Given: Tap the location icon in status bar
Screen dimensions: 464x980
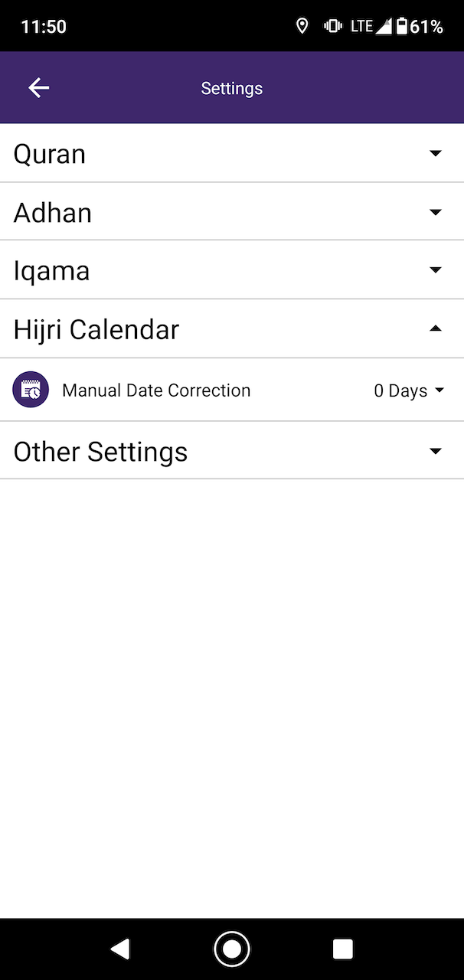Looking at the screenshot, I should point(302,27).
